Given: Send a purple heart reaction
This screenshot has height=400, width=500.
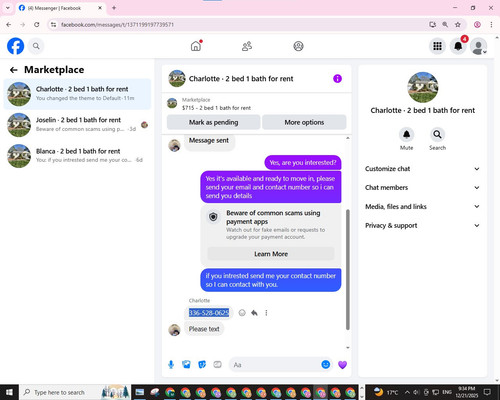Looking at the screenshot, I should point(342,365).
